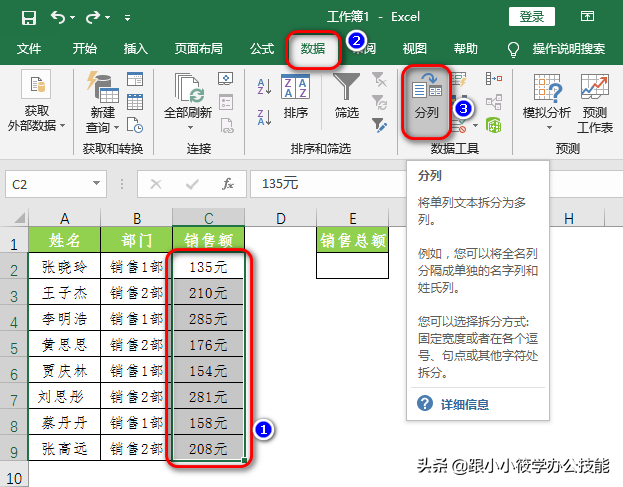Click the Undo arrow icon
This screenshot has height=487, width=623.
(58, 17)
